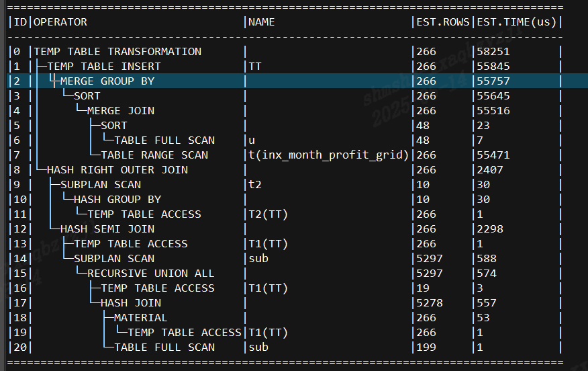Select HASH RIGHT OUTER JOIN operator
Viewport: 588px width, 371px height.
click(117, 170)
